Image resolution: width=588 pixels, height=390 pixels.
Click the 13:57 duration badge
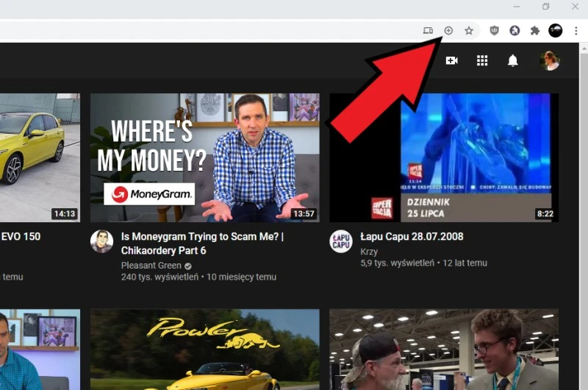click(304, 213)
